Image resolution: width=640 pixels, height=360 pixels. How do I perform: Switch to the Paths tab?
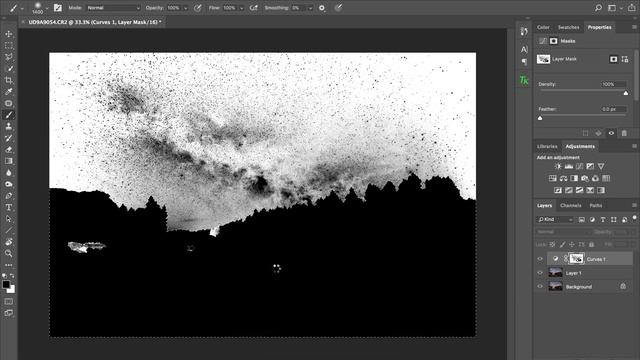[596, 206]
